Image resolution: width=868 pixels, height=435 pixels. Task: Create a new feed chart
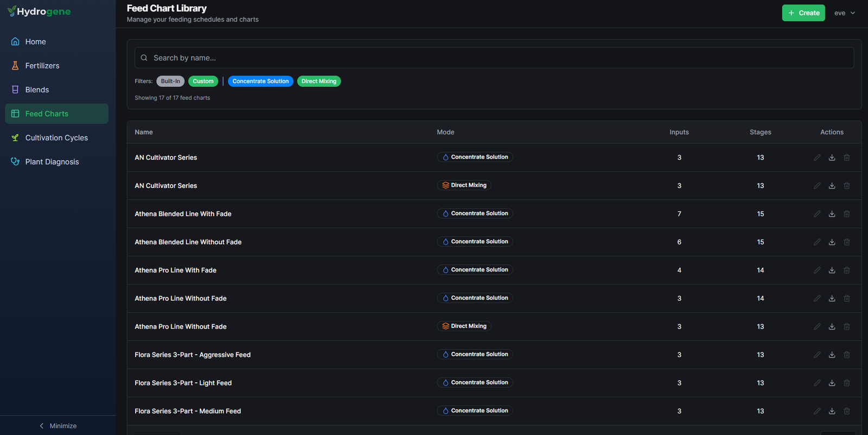[x=803, y=13]
